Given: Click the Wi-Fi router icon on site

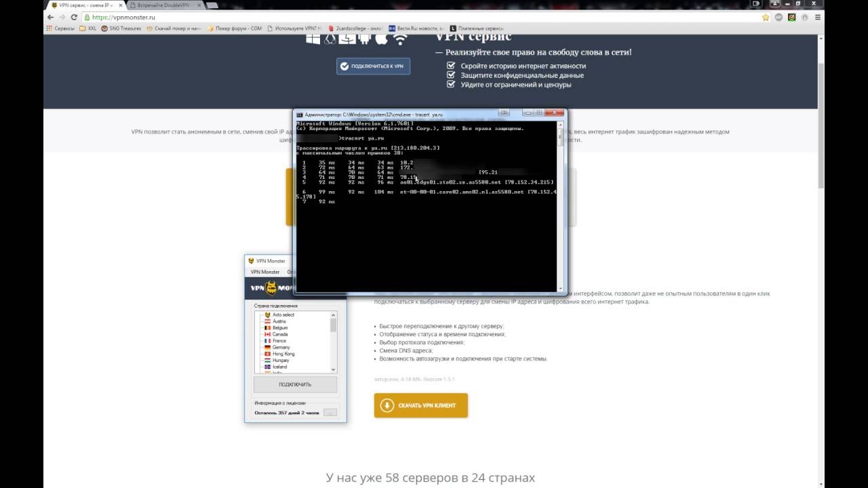Looking at the screenshot, I should pyautogui.click(x=399, y=39).
